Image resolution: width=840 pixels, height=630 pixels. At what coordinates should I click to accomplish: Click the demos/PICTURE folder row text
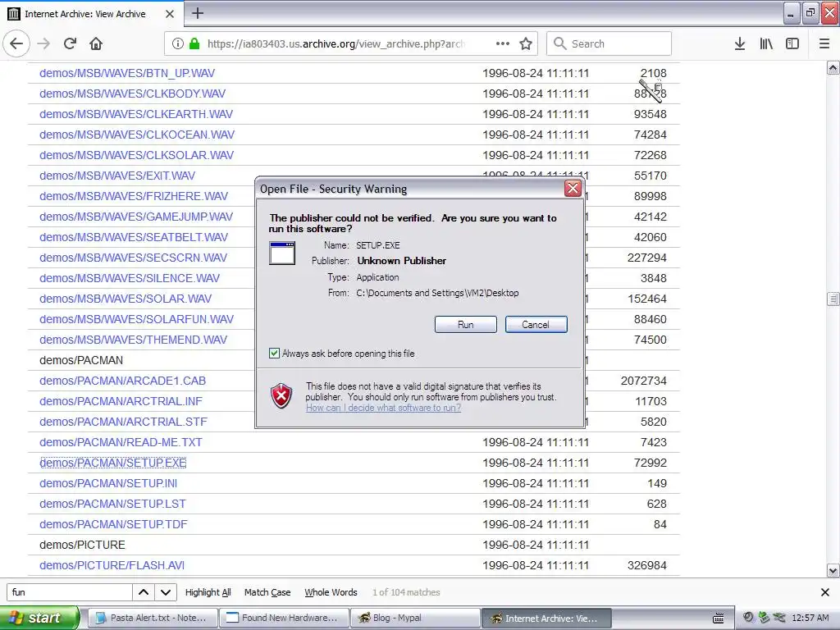[82, 545]
